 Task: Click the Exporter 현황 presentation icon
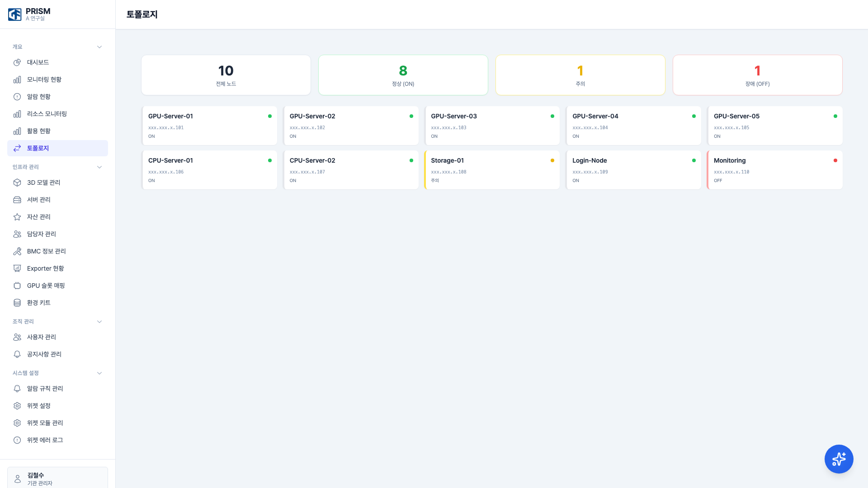click(x=17, y=268)
